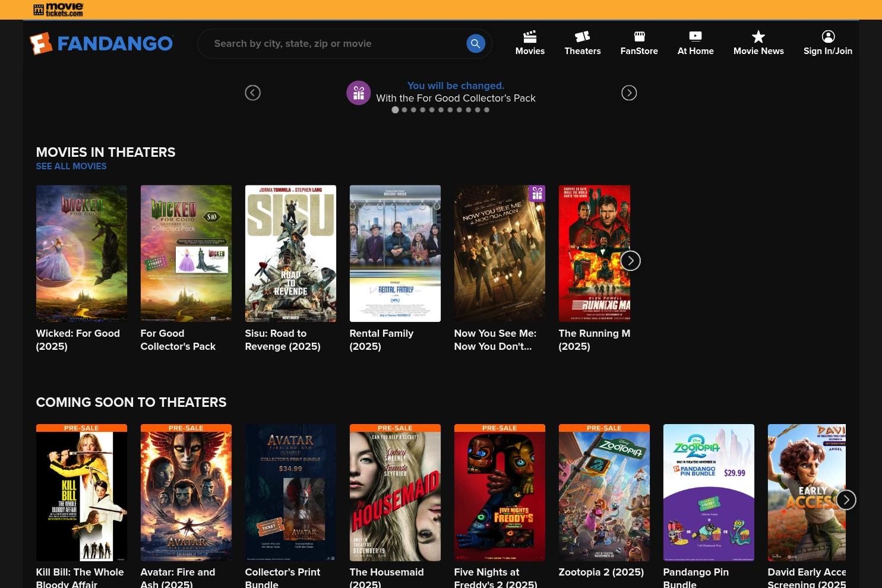Click the 'Now You See Me: Now You Don't...' title
The width and height of the screenshot is (882, 588).
[495, 340]
